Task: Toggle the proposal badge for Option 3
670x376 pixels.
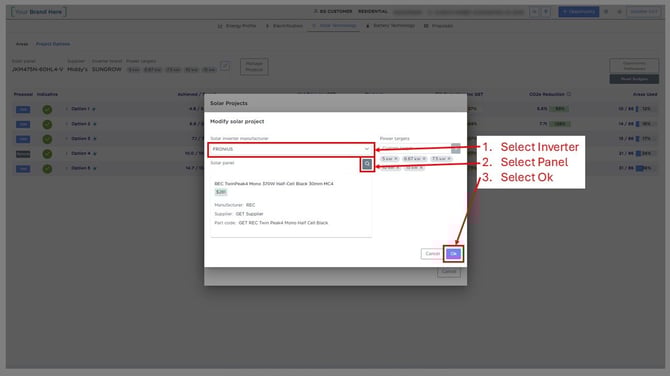Action: [23, 139]
